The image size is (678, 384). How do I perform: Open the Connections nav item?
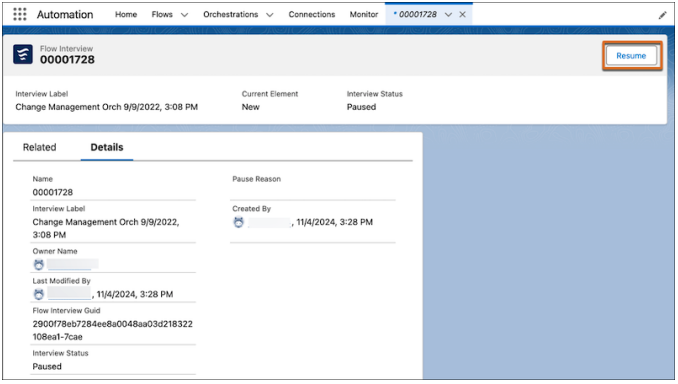[x=312, y=14]
